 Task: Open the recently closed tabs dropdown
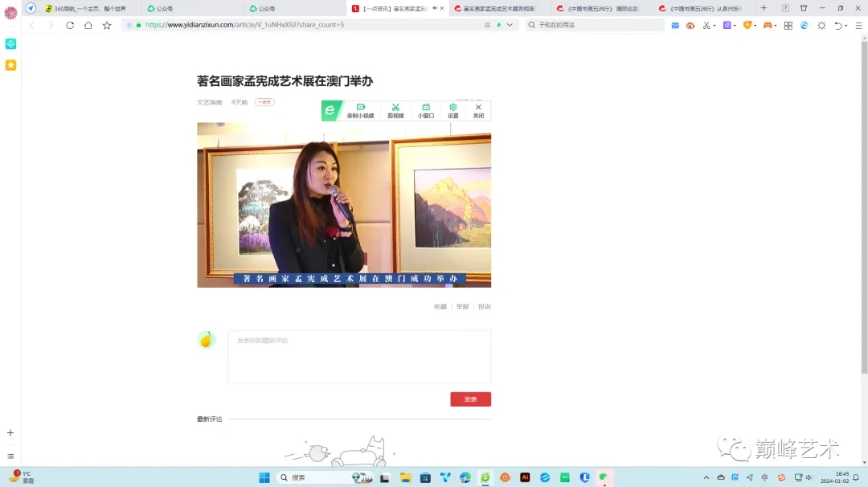point(837,25)
